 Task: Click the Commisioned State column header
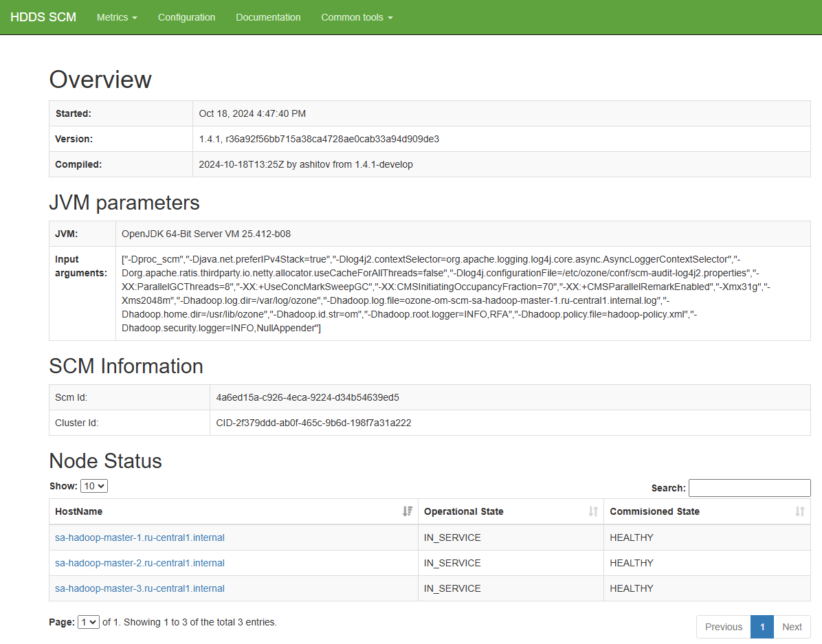coord(707,511)
